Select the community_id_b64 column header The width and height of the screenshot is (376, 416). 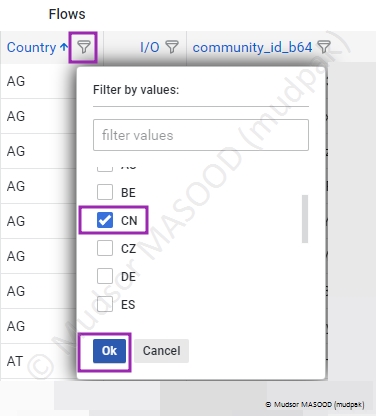pos(252,47)
